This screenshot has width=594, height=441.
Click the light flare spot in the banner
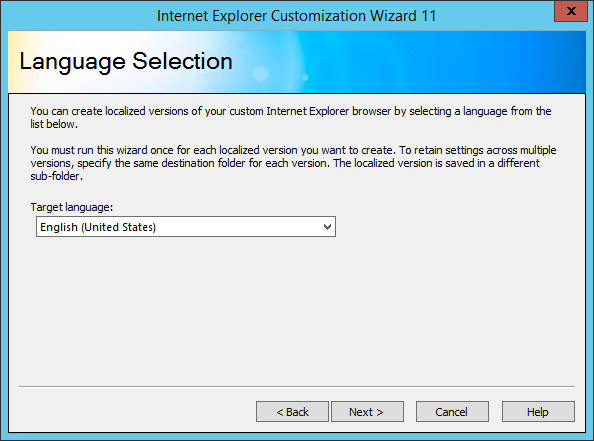261,74
